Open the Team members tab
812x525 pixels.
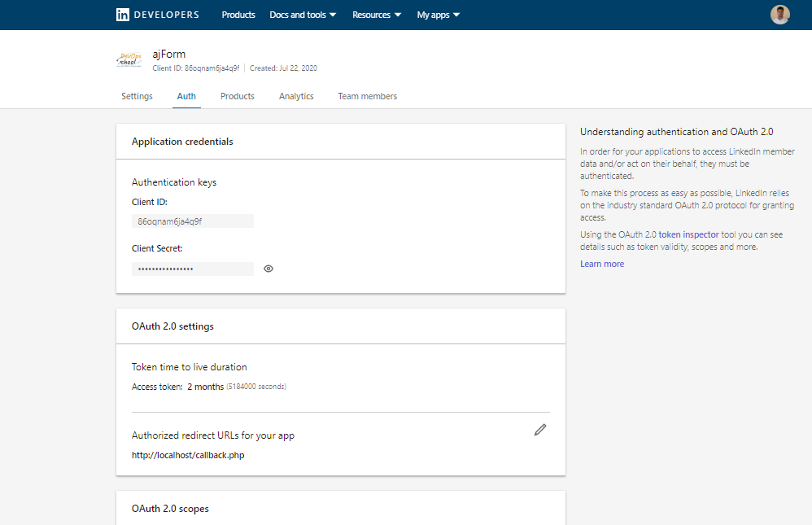coord(368,96)
